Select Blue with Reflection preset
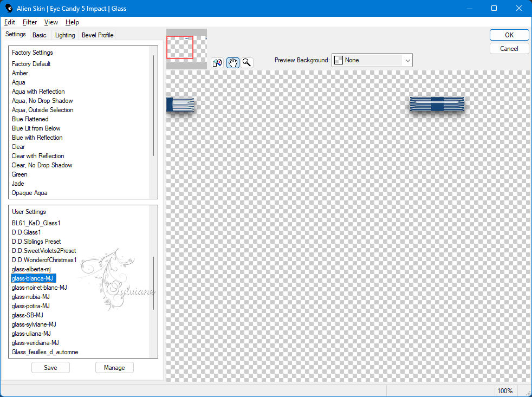532x397 pixels. pyautogui.click(x=37, y=138)
